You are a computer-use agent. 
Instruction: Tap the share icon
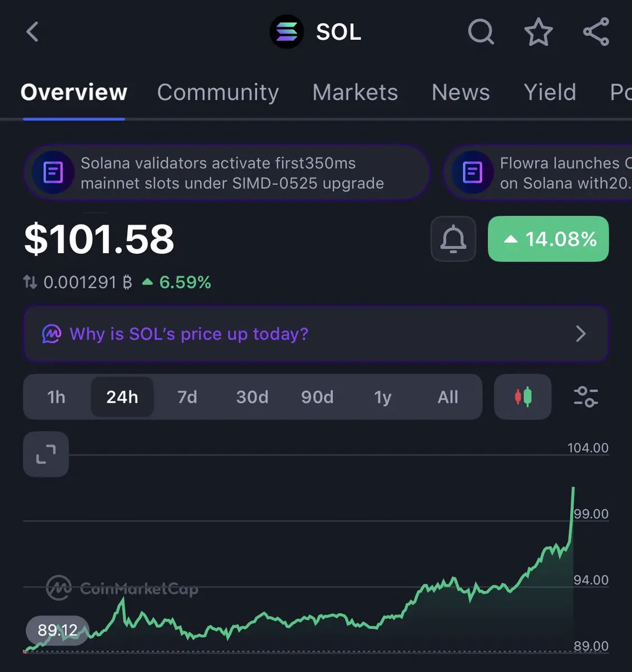click(596, 31)
